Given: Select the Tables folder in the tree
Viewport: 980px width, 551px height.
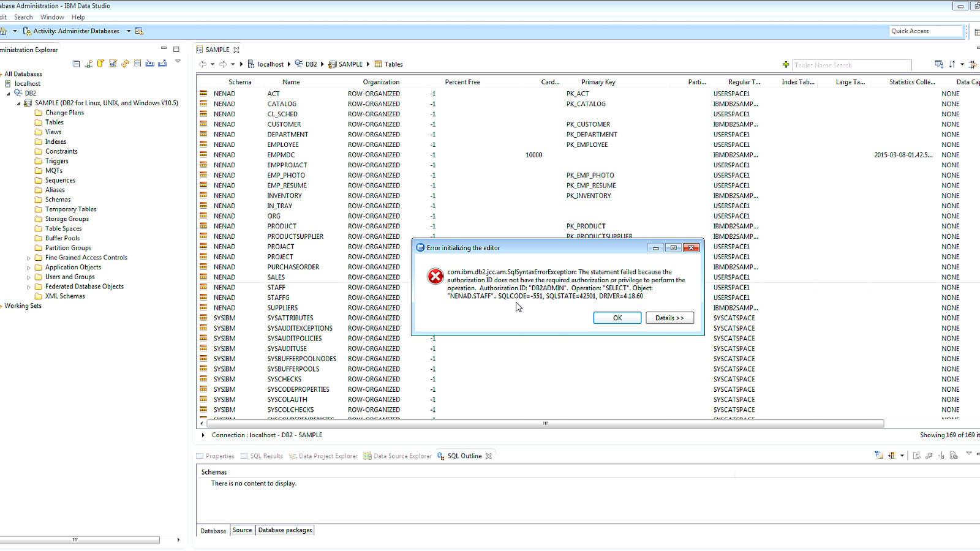Looking at the screenshot, I should pos(54,122).
